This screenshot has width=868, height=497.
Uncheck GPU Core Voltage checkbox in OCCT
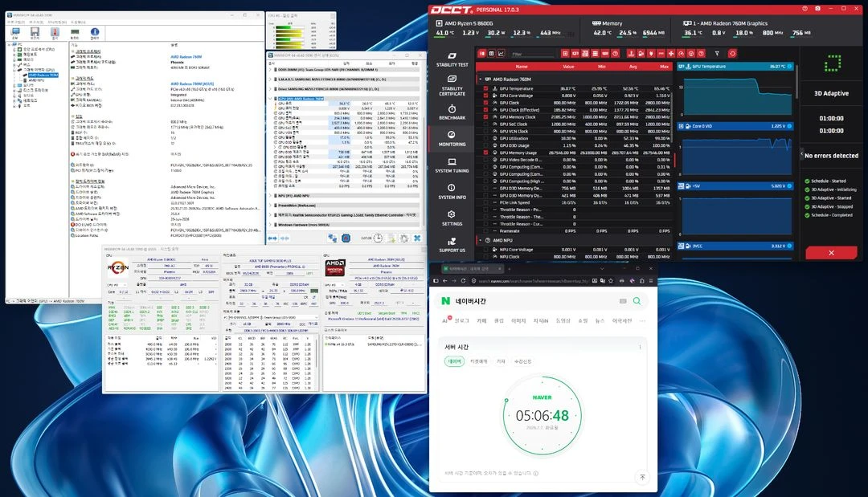[x=486, y=96]
